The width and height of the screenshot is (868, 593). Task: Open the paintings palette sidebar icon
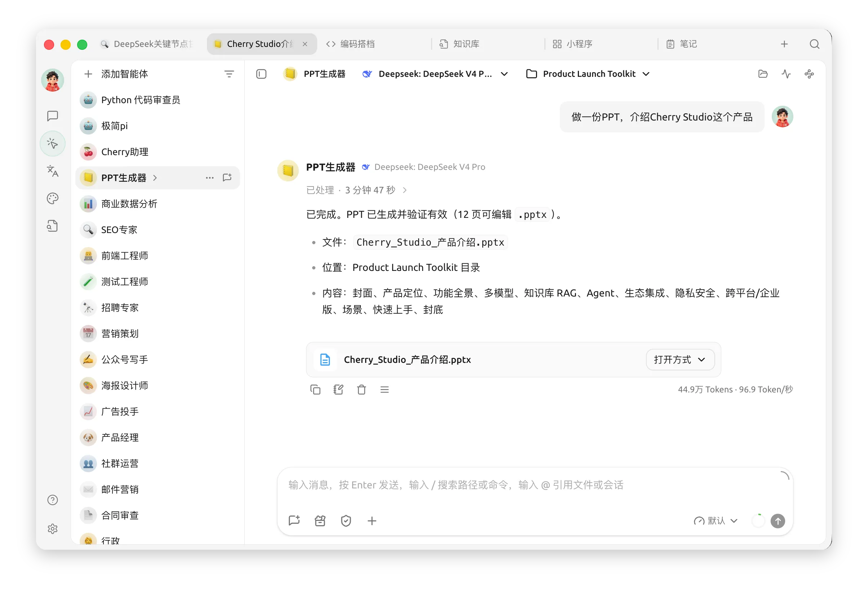coord(53,198)
